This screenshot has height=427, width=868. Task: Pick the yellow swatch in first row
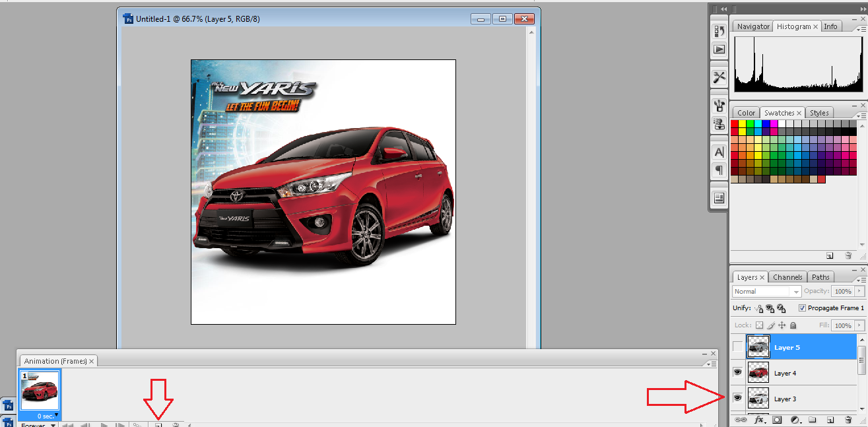743,123
